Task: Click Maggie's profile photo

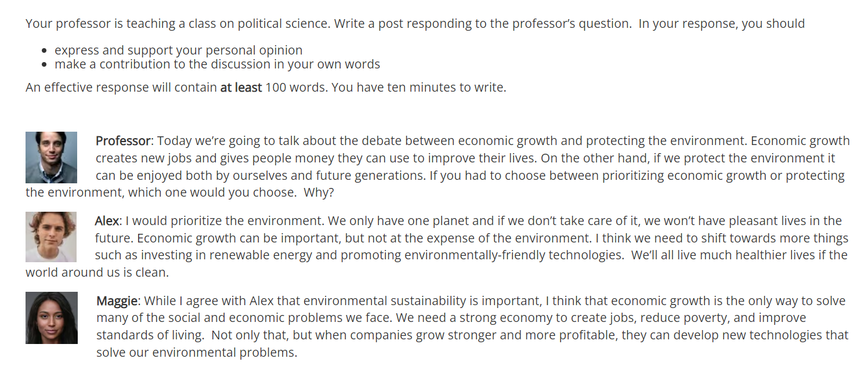Action: 52,318
